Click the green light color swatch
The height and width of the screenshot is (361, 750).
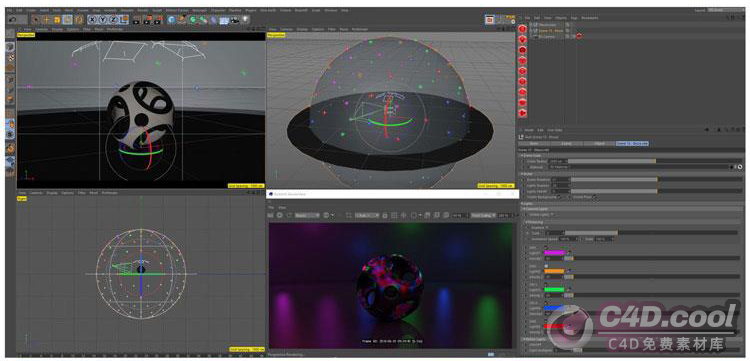click(554, 289)
